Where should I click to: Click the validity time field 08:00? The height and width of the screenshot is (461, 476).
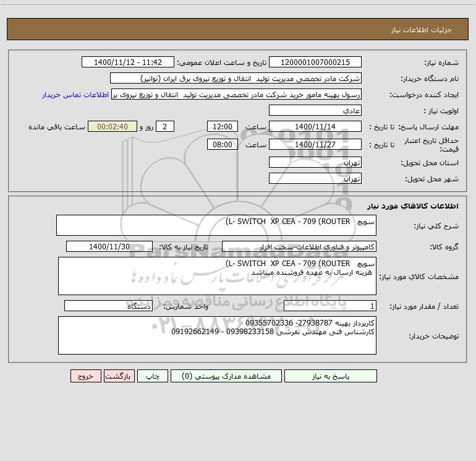(x=222, y=144)
